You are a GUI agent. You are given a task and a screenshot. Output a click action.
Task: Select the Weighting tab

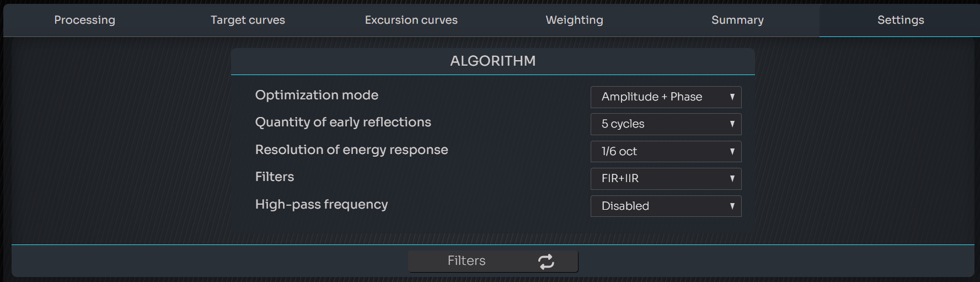(574, 20)
